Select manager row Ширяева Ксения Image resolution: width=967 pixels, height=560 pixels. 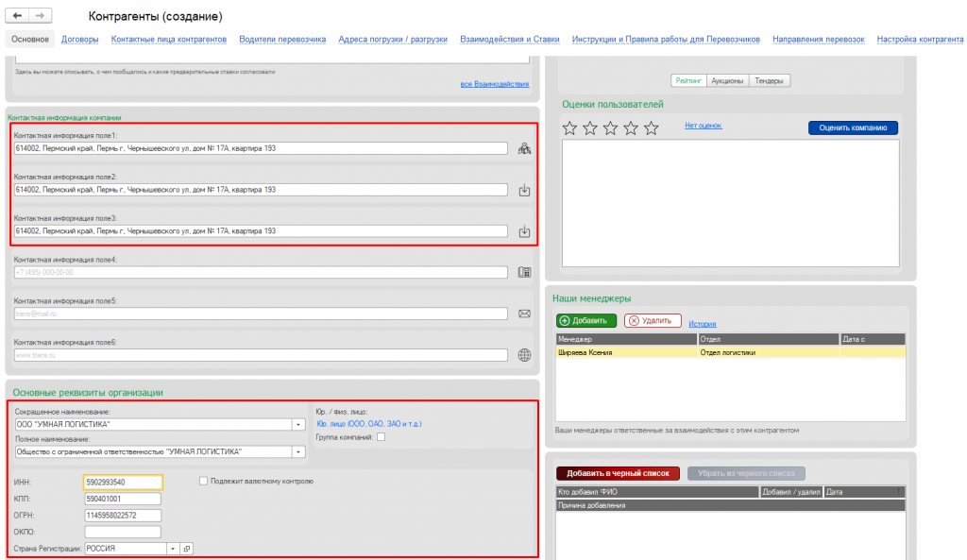(730, 353)
